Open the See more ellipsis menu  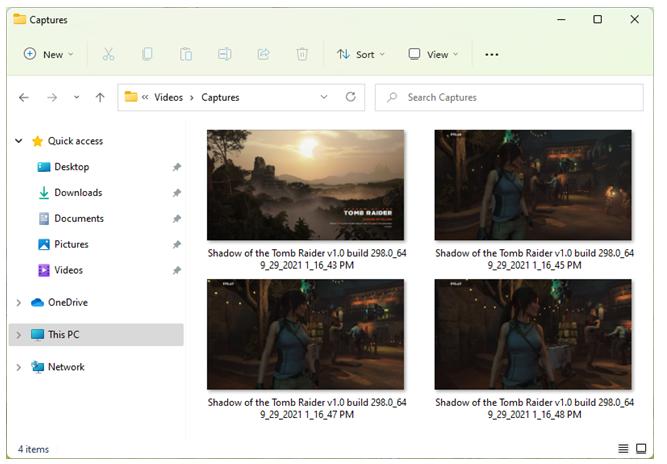coord(492,54)
